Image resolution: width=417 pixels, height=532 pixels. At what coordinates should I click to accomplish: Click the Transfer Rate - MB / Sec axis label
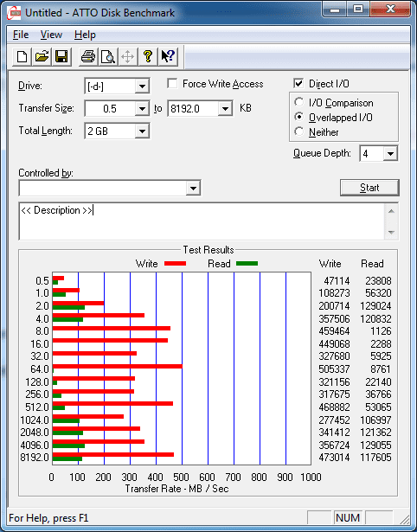176,489
